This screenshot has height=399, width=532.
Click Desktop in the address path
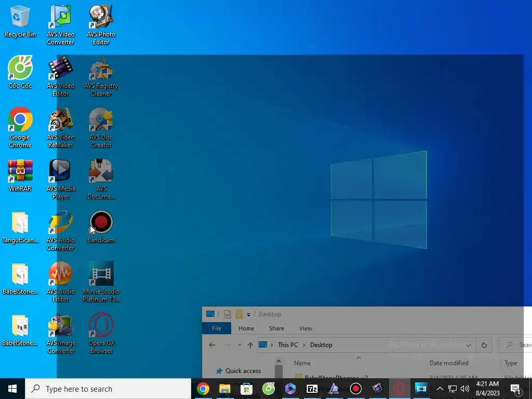[321, 345]
